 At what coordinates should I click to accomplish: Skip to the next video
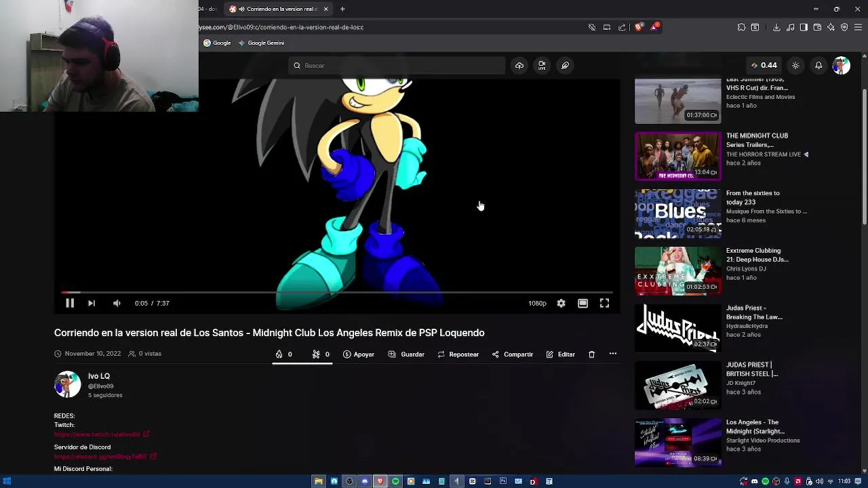pyautogui.click(x=91, y=303)
